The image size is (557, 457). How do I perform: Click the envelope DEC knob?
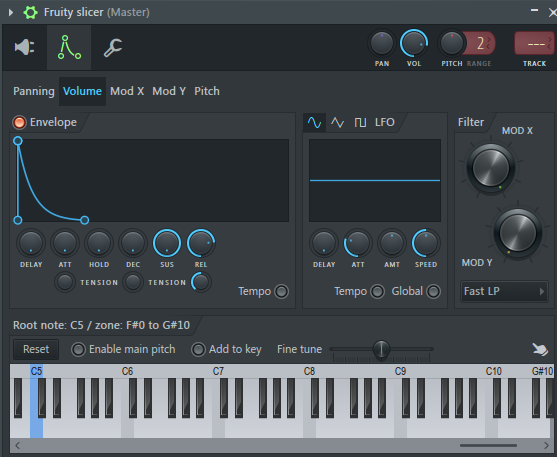133,243
